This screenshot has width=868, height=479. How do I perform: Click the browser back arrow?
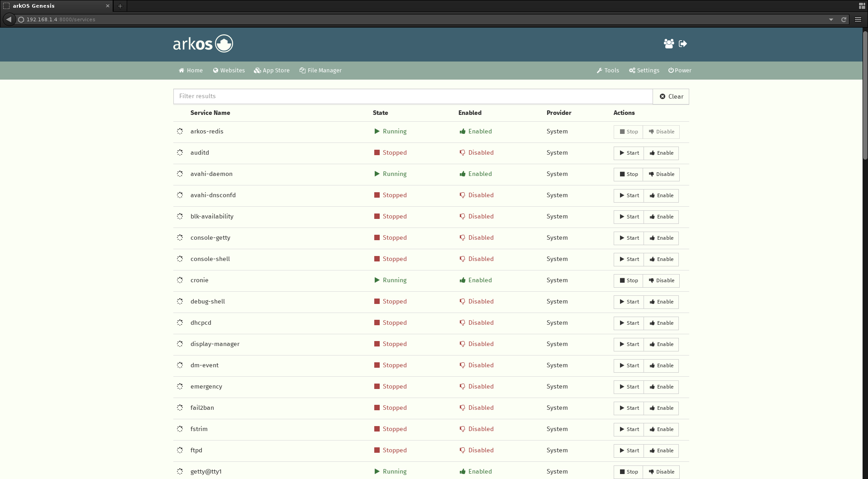click(9, 19)
